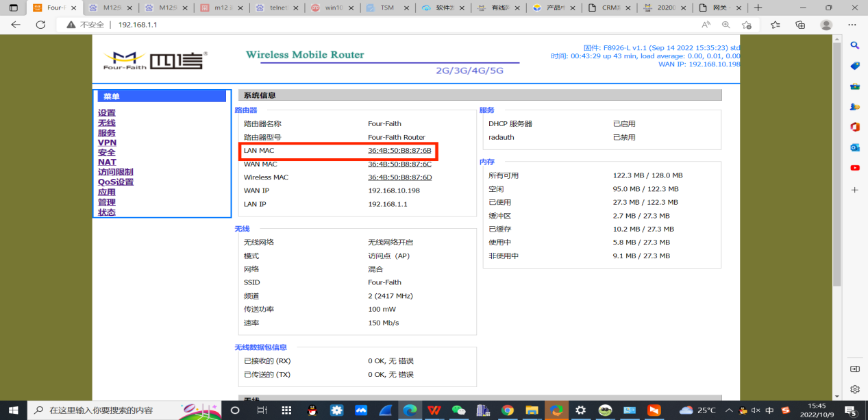Open the VPN menu
This screenshot has height=420, width=868.
click(x=107, y=143)
